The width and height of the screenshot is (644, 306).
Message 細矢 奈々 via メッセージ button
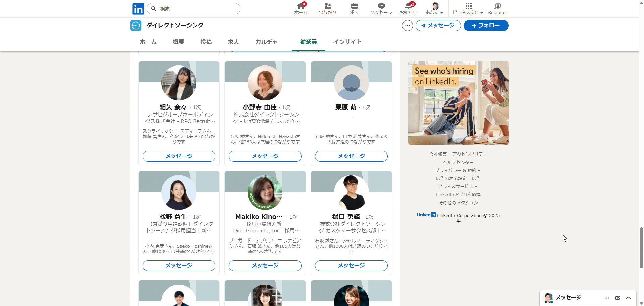(x=179, y=156)
